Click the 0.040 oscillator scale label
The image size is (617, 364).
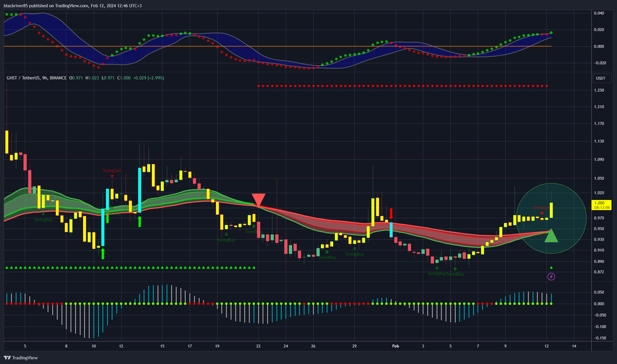[x=599, y=13]
